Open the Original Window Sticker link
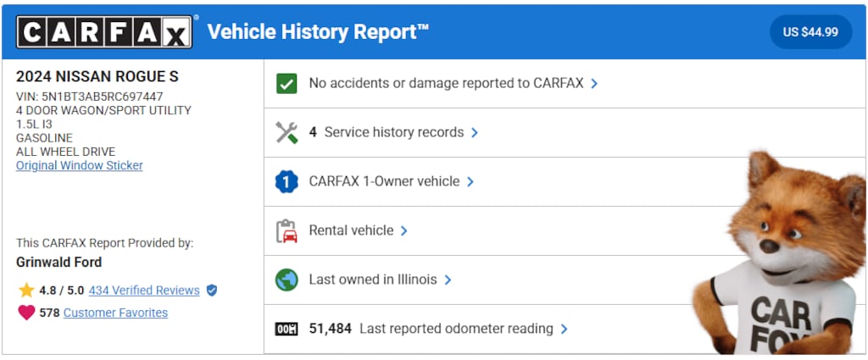This screenshot has height=360, width=868. 80,165
